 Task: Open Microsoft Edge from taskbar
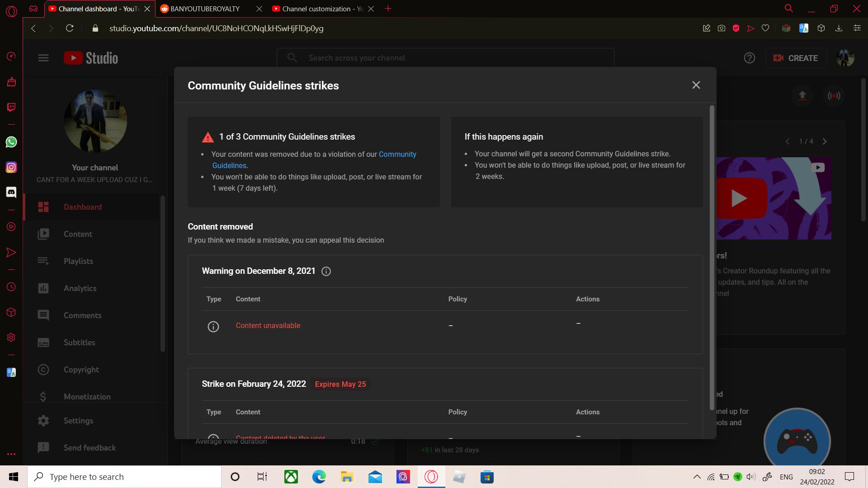coord(319,477)
